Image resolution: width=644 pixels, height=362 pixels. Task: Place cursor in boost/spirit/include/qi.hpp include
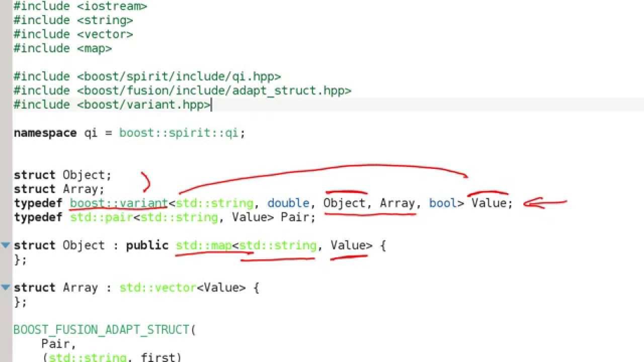pos(147,76)
